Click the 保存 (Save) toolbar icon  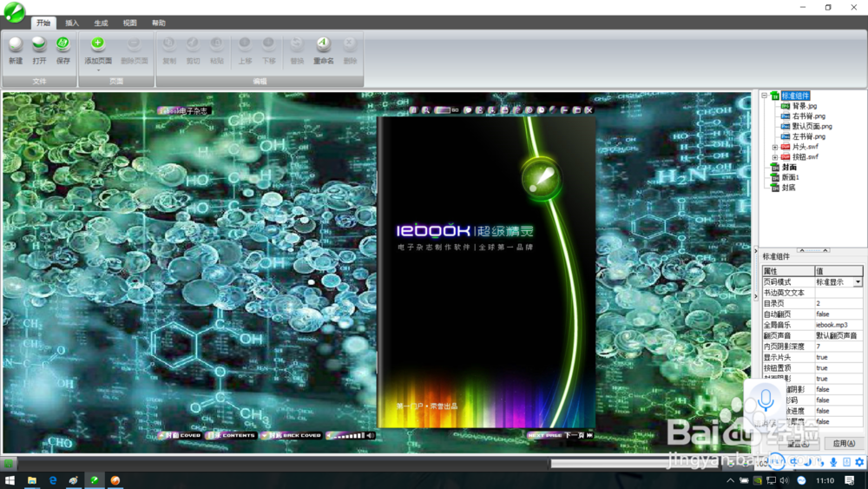pyautogui.click(x=62, y=43)
